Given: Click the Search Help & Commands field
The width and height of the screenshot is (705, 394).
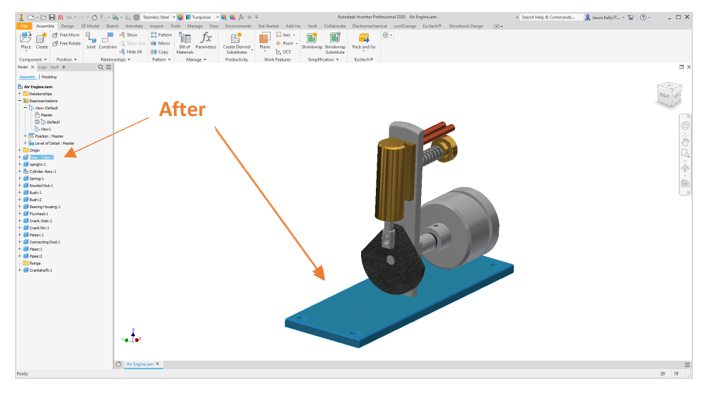Looking at the screenshot, I should (x=550, y=17).
